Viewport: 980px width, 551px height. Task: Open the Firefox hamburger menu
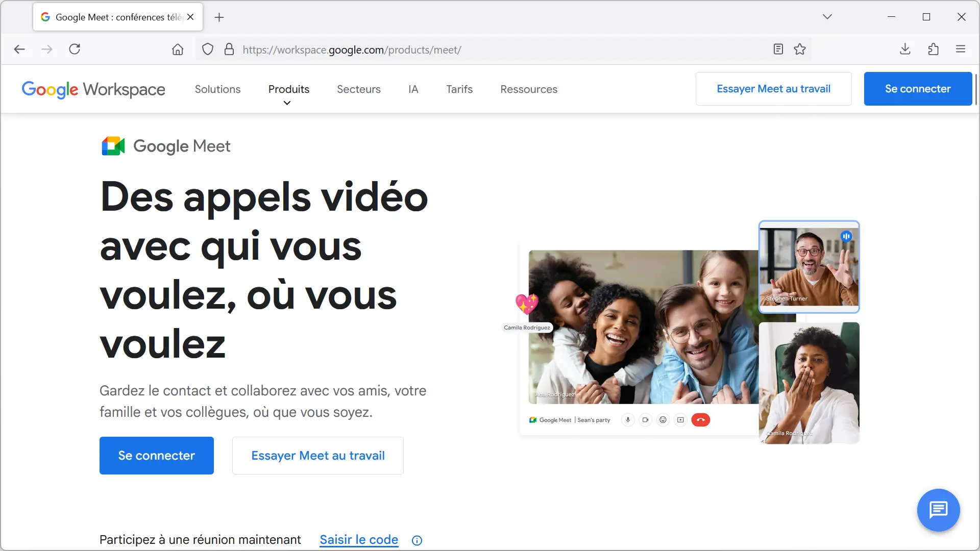point(961,49)
